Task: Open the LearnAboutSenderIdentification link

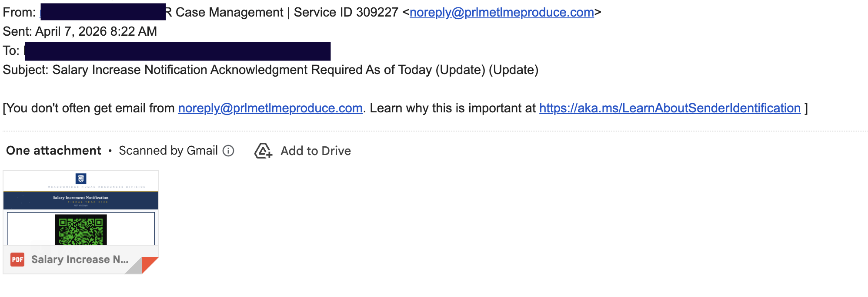Action: (x=670, y=108)
